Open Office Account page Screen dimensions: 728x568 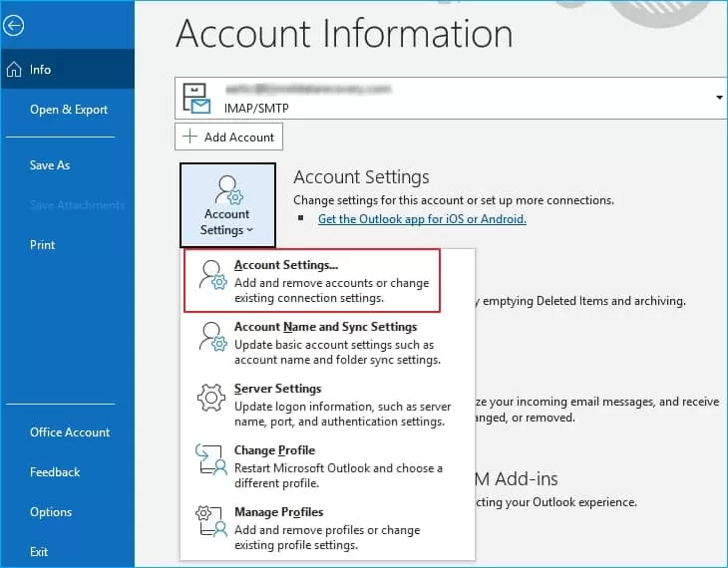pyautogui.click(x=70, y=432)
